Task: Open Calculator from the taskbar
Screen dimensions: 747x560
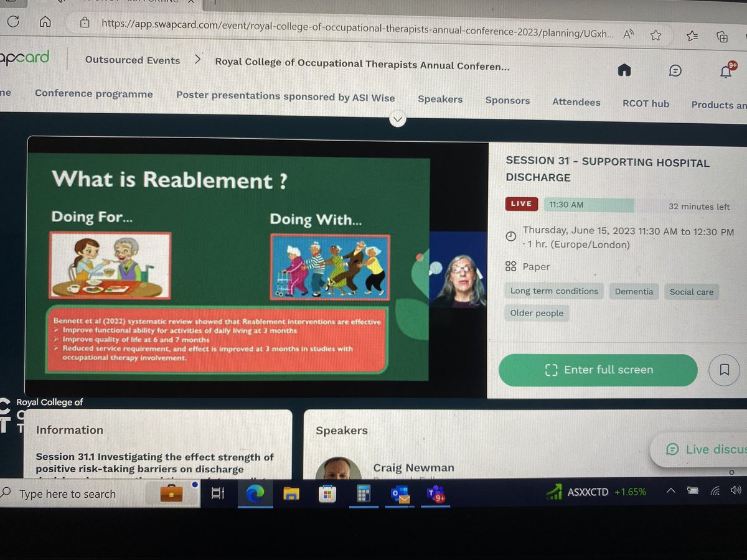Action: tap(363, 495)
